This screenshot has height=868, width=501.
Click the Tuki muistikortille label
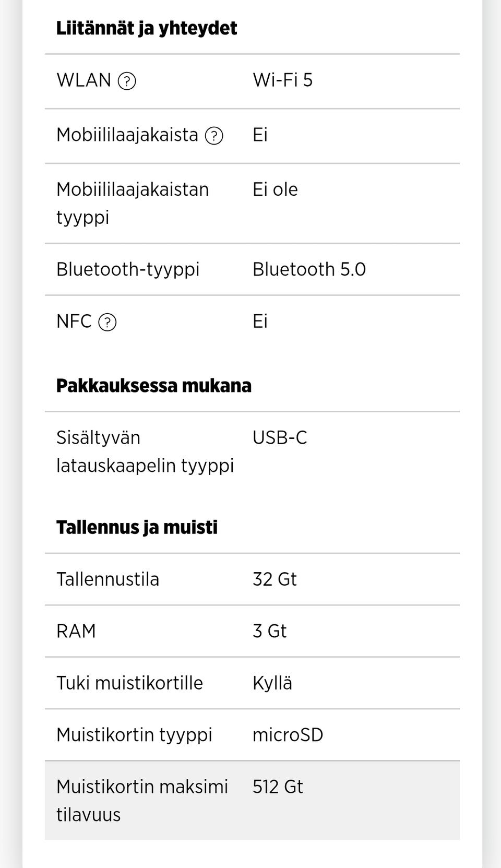(129, 683)
